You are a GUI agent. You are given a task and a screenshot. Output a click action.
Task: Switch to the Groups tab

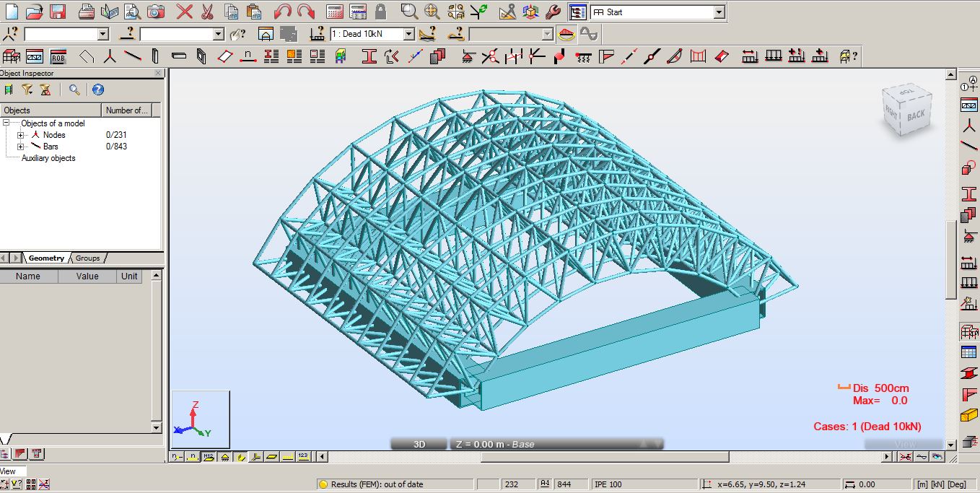click(x=87, y=258)
